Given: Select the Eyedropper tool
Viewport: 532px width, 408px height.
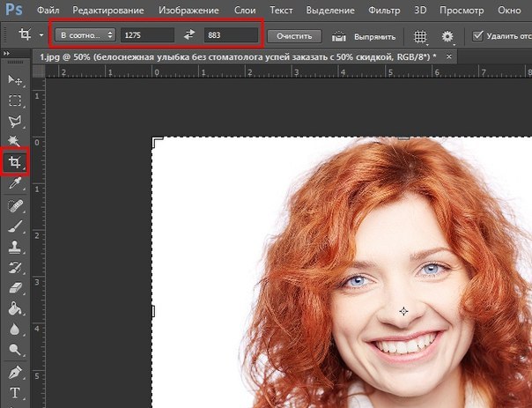Looking at the screenshot, I should click(15, 183).
